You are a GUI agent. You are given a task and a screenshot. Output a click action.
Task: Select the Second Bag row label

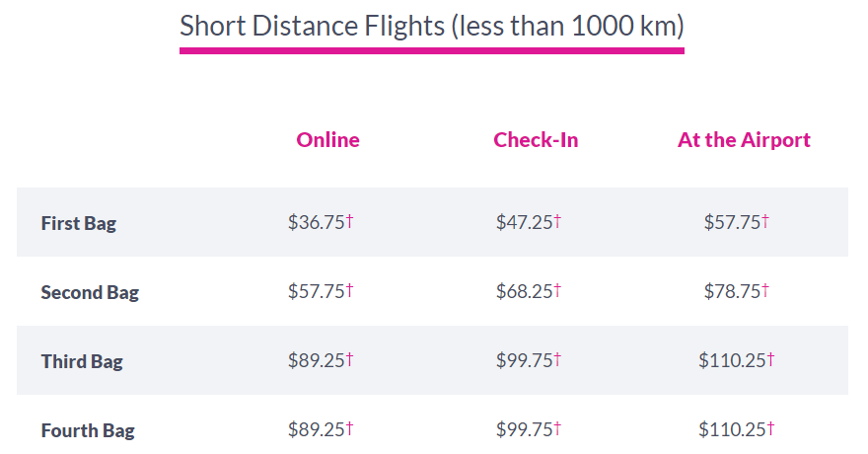click(x=90, y=292)
